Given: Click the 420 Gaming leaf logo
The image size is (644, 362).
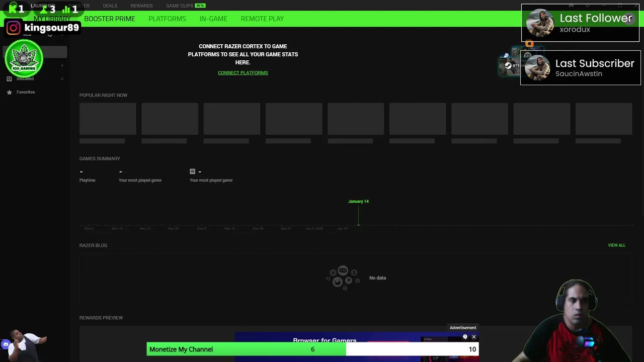Looking at the screenshot, I should 24,59.
